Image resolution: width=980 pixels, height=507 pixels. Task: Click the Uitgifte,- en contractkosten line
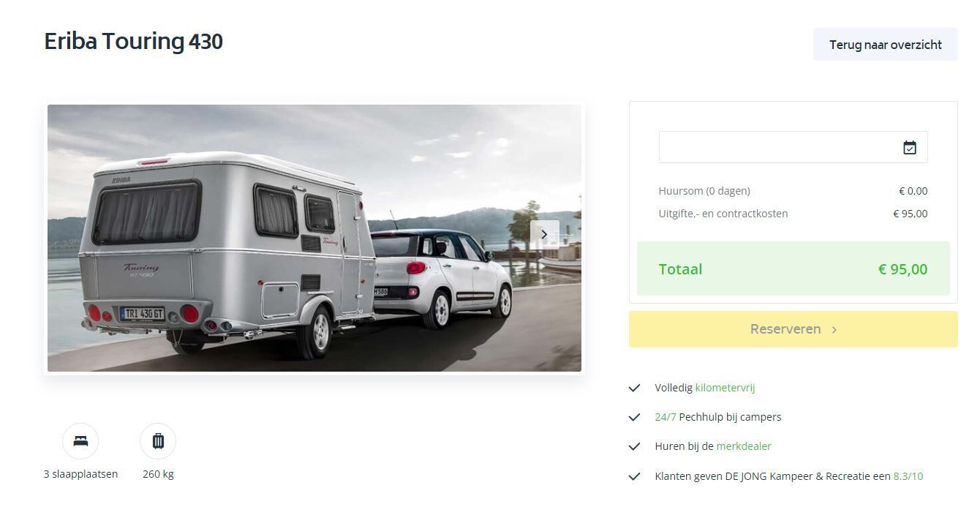(x=794, y=214)
